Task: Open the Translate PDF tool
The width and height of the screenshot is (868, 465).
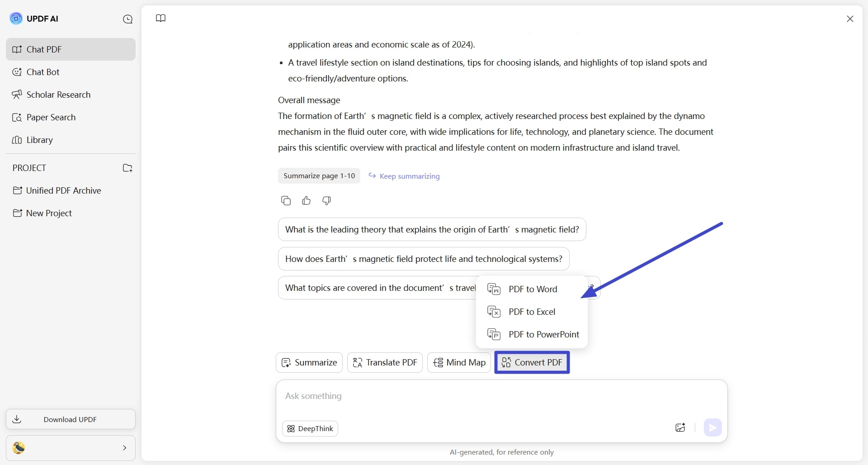Action: [x=384, y=362]
